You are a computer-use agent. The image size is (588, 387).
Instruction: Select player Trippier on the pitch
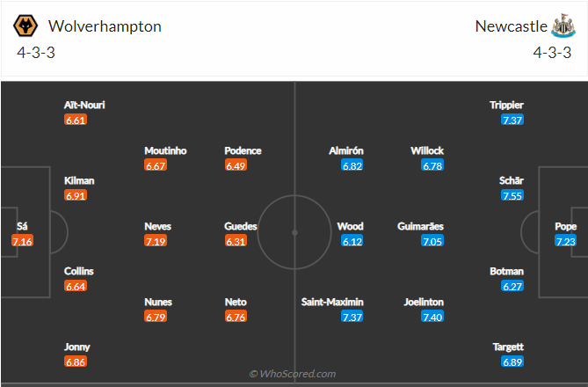(x=506, y=105)
